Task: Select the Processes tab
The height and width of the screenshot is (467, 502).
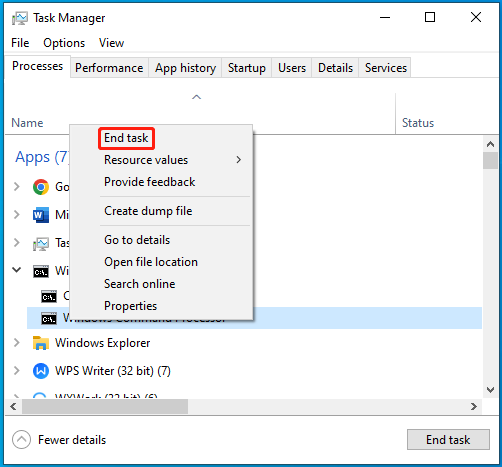Action: (37, 66)
